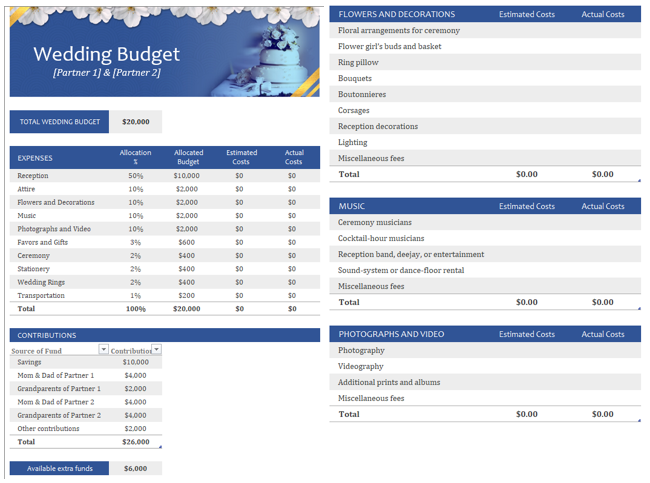The height and width of the screenshot is (483, 650).
Task: Select the Wedding Budget title
Action: click(x=107, y=54)
